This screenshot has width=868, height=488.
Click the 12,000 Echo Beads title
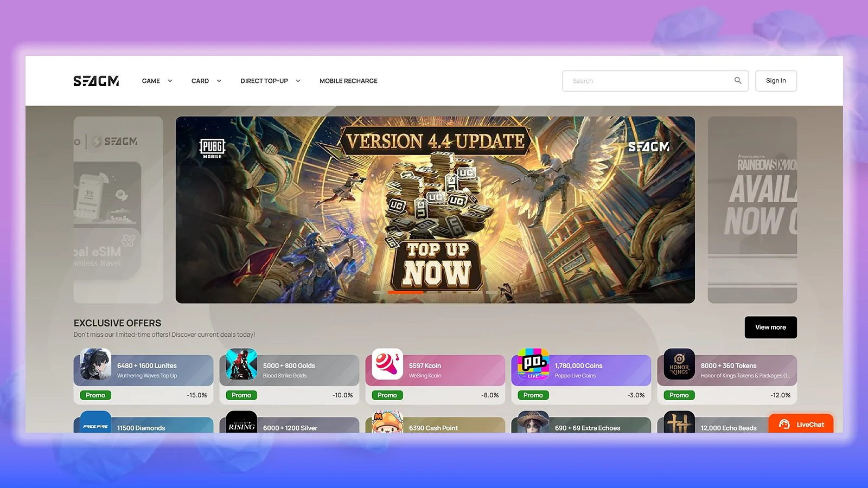729,428
